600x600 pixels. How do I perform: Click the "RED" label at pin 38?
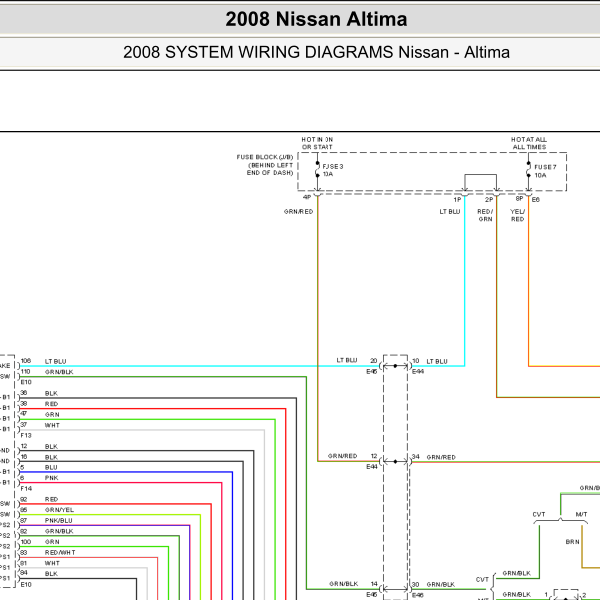point(51,404)
